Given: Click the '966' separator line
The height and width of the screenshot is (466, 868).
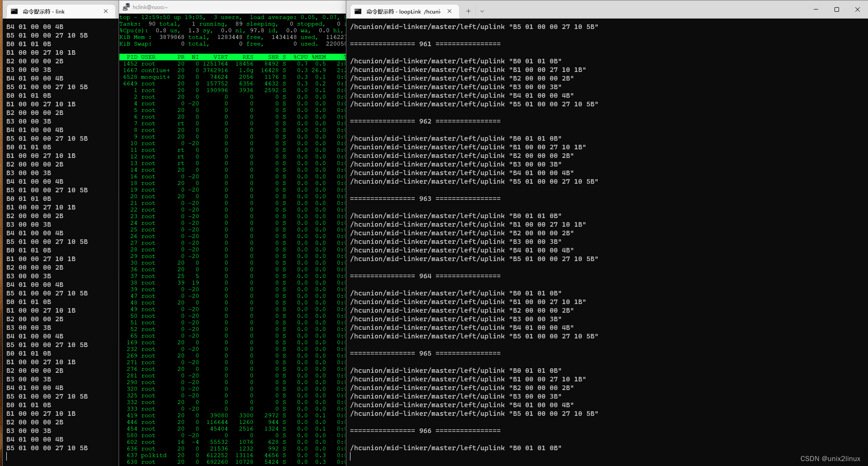Looking at the screenshot, I should (x=425, y=431).
